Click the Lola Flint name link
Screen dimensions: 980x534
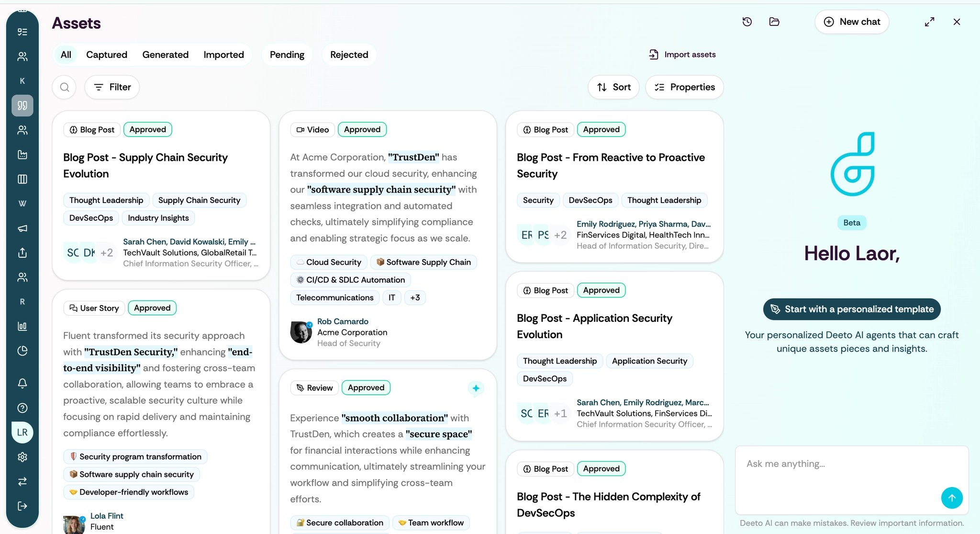pos(107,516)
